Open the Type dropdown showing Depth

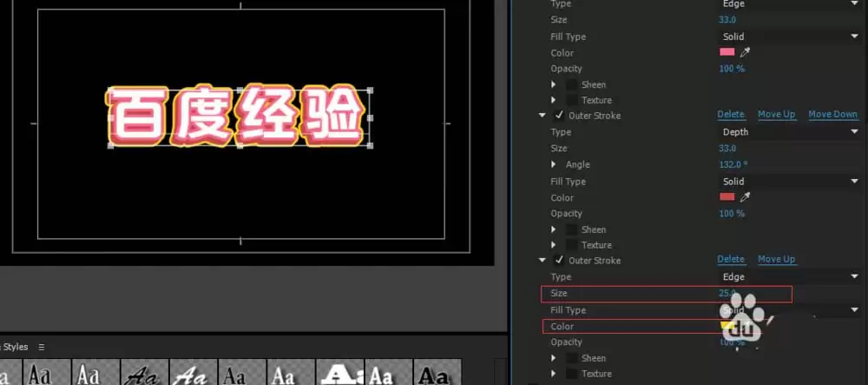coord(788,132)
